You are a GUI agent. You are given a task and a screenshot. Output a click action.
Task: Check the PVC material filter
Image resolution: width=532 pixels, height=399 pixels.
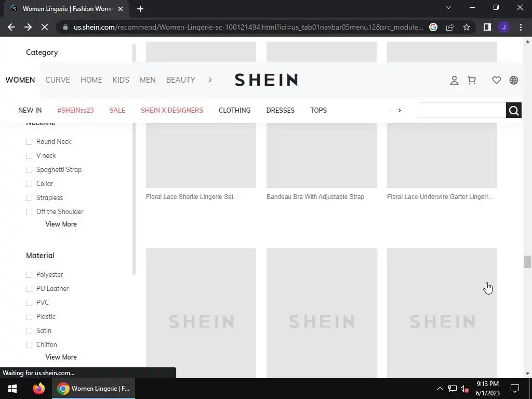coord(29,303)
